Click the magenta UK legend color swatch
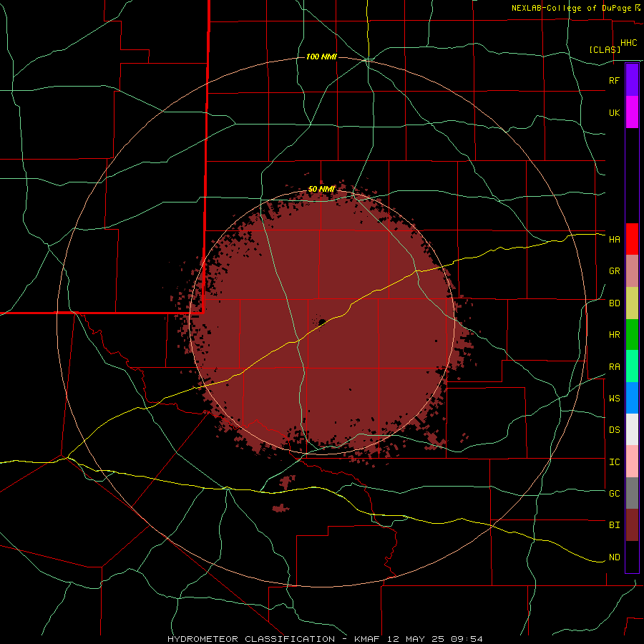This screenshot has width=644, height=644. click(x=632, y=112)
